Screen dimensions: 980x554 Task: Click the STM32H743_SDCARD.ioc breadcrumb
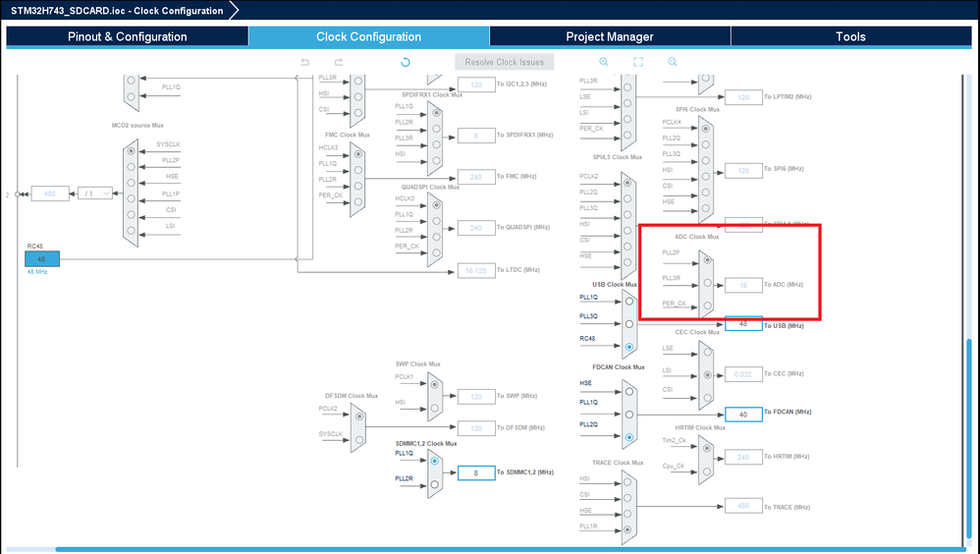pyautogui.click(x=117, y=11)
